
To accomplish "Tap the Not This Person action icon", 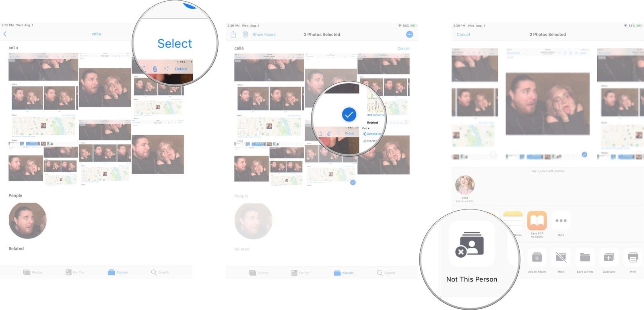I will pos(471,244).
